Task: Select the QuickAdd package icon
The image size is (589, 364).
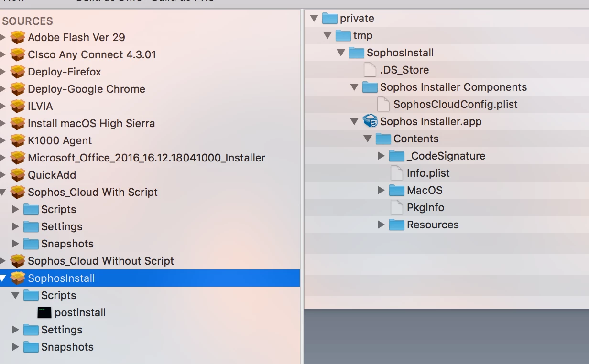Action: coord(18,175)
